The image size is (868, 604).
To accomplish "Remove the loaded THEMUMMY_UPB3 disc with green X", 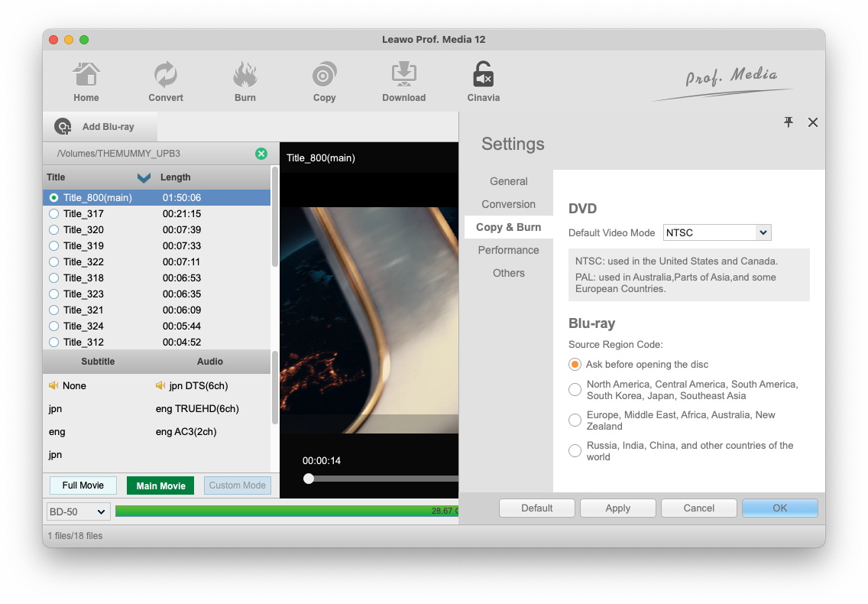I will (x=261, y=154).
